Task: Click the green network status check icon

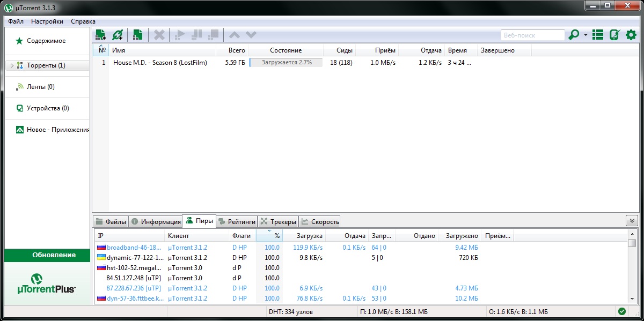Action: pos(622,311)
